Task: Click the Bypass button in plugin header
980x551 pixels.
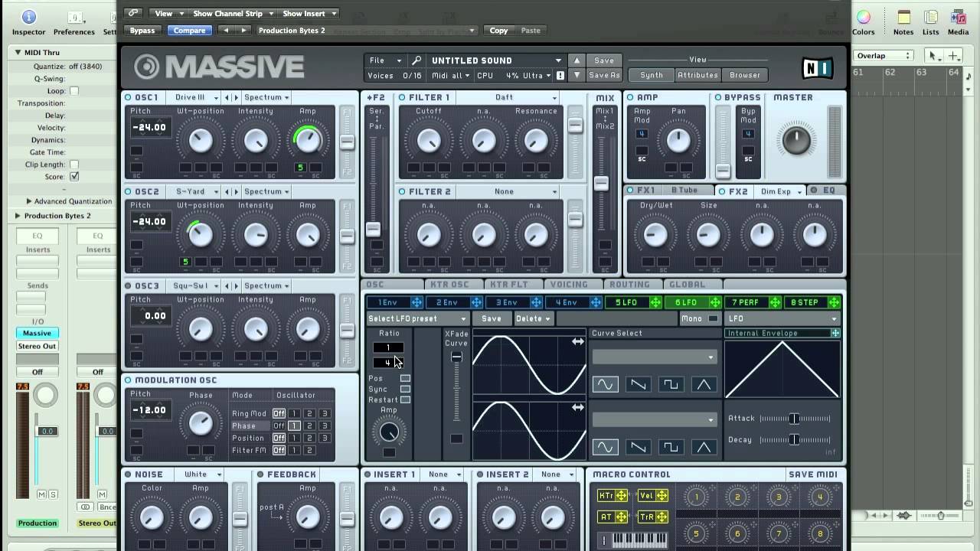Action: 142,31
